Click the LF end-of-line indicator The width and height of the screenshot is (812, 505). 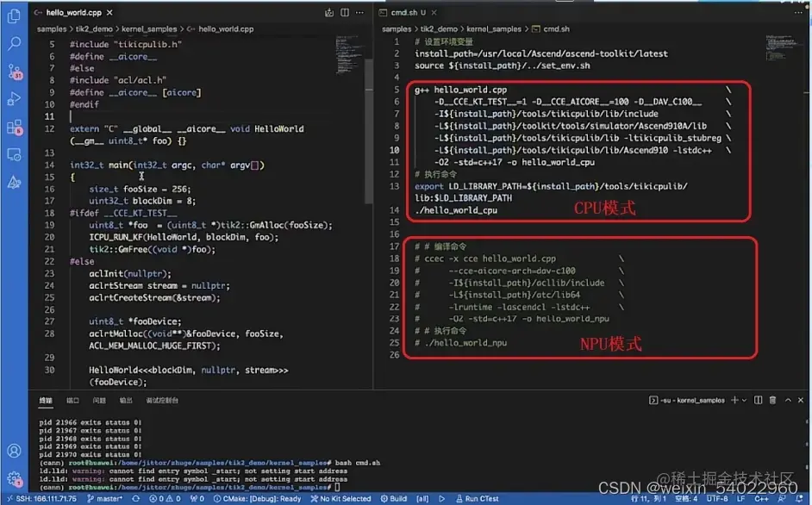[741, 499]
